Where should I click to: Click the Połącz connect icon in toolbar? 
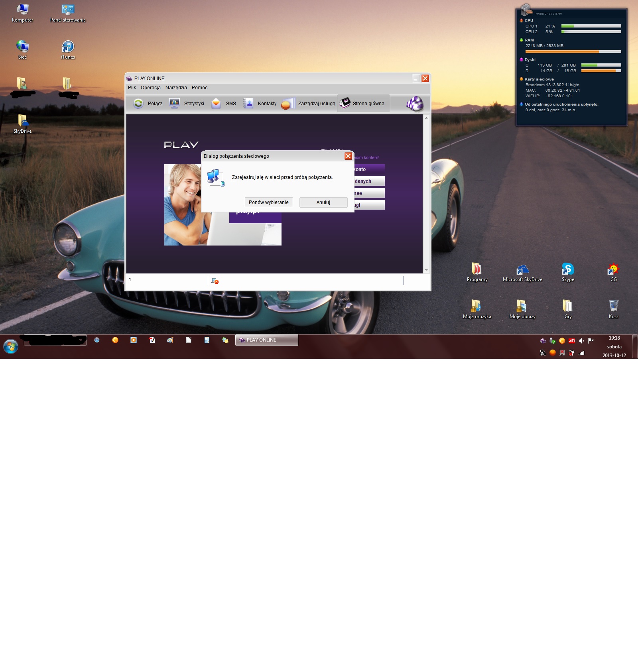(138, 104)
